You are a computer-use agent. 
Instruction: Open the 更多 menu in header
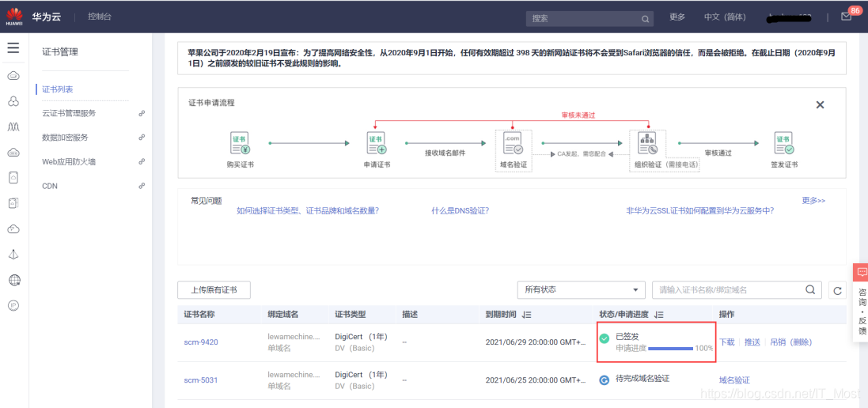(x=677, y=17)
